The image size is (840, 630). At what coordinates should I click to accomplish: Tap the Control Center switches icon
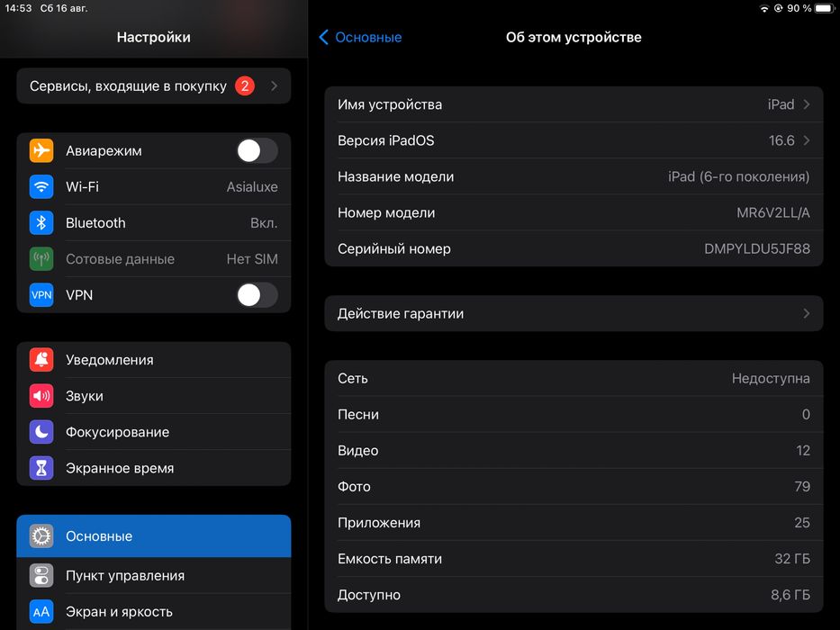pos(41,575)
